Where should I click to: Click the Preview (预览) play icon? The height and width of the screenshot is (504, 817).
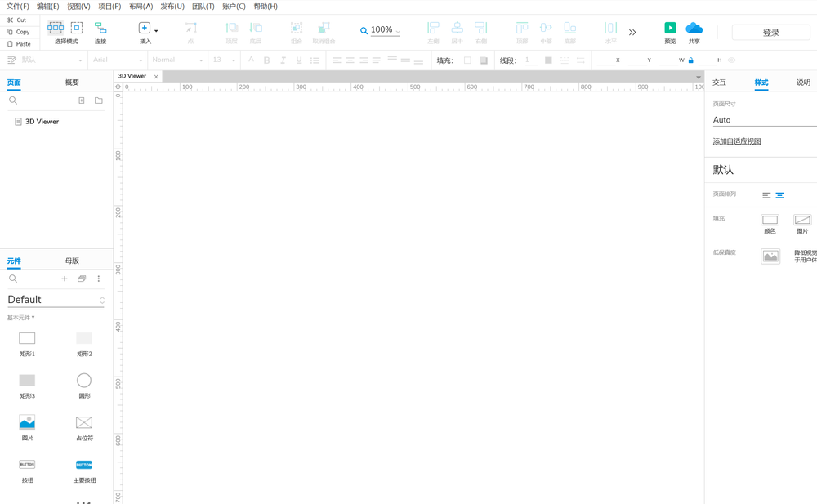(x=670, y=29)
